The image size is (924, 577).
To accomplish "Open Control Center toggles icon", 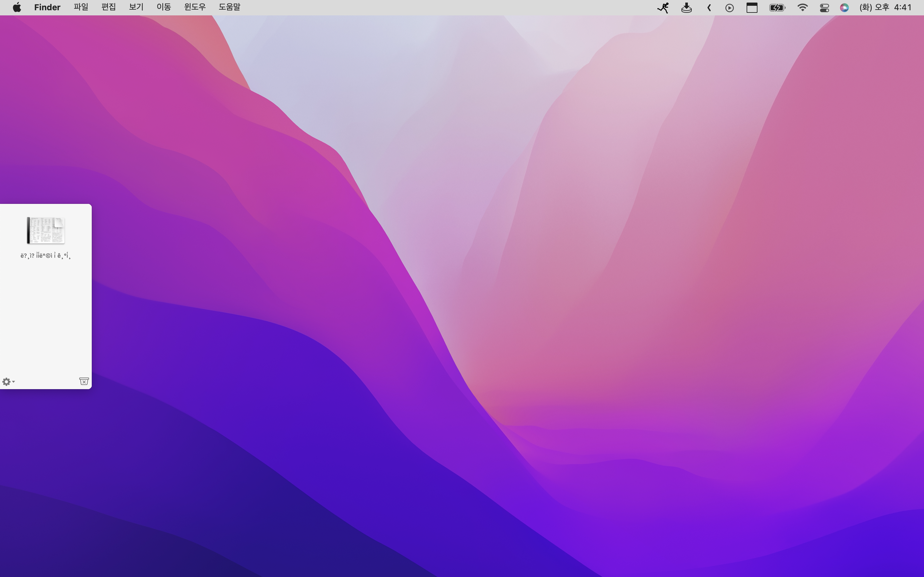I will 824,8.
